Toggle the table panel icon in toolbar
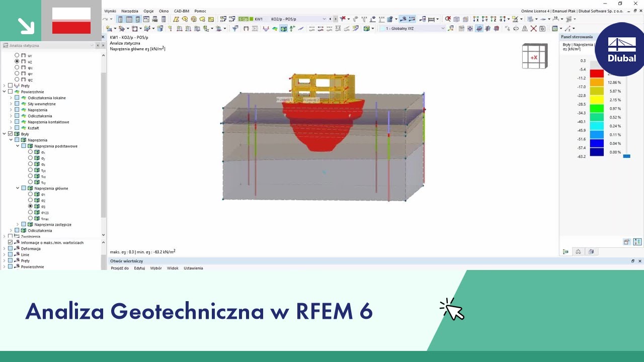 pyautogui.click(x=129, y=19)
